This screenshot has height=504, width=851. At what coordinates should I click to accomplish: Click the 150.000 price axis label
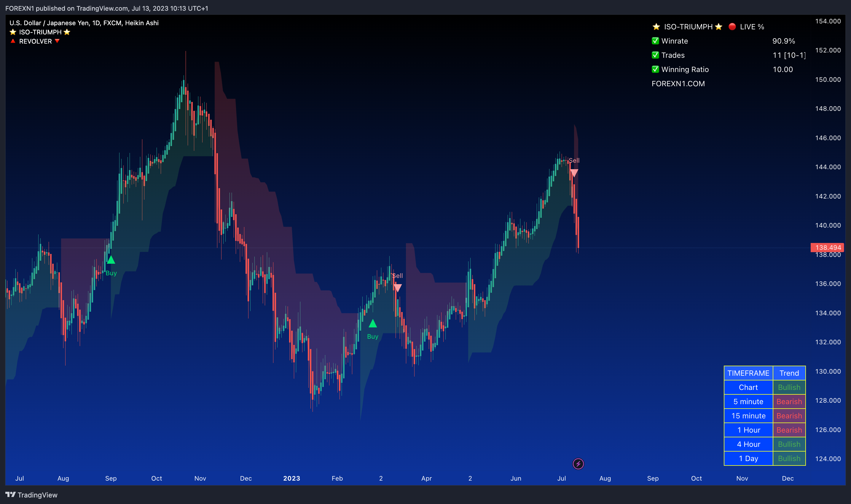click(x=828, y=79)
